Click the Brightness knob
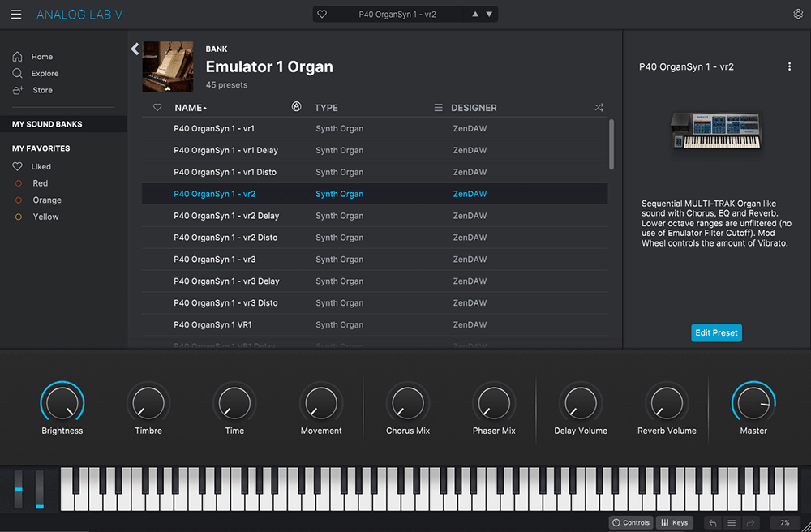Screen dimensions: 811x532 [62, 403]
